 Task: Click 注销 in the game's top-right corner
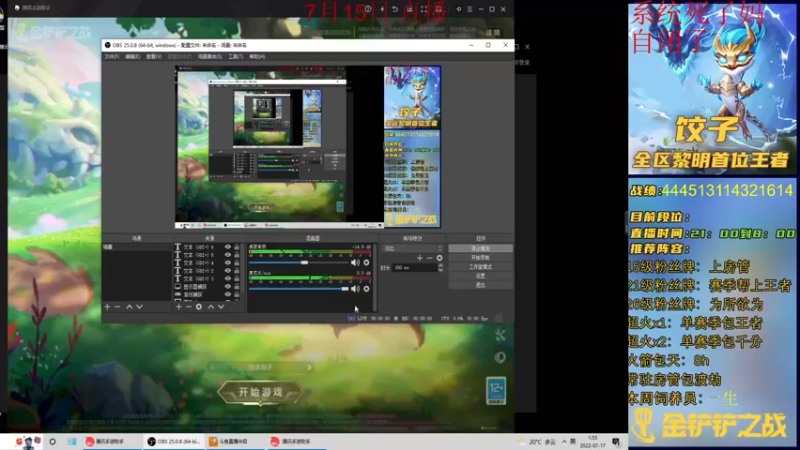[493, 33]
